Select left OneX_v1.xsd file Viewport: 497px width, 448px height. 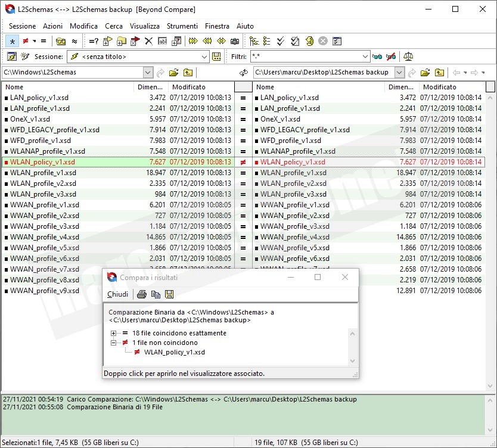pos(30,119)
